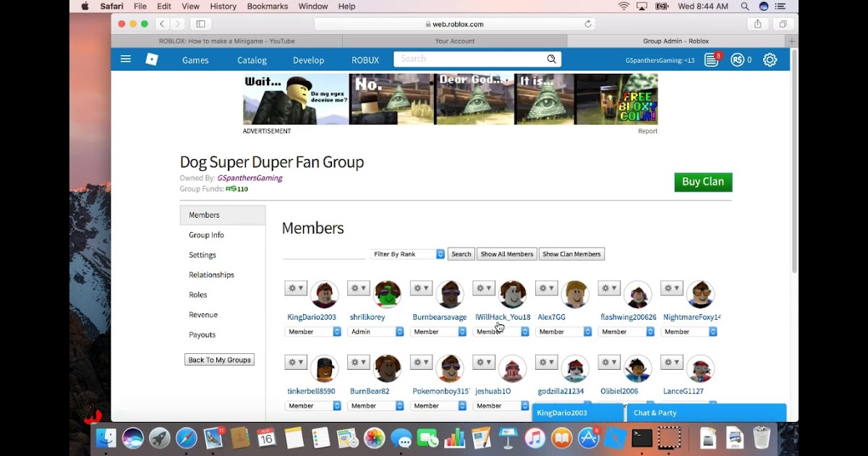
Task: Open gear dropdown for Alex7GG
Action: pyautogui.click(x=547, y=288)
